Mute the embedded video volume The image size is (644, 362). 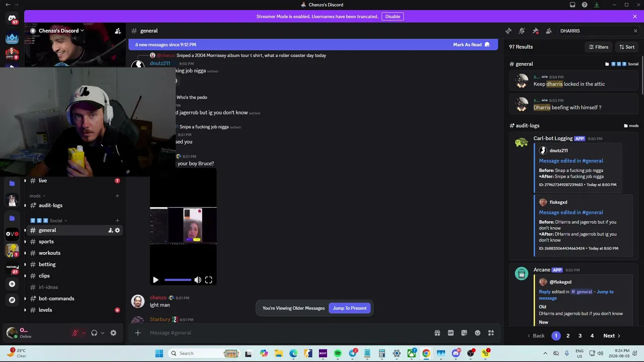[198, 280]
